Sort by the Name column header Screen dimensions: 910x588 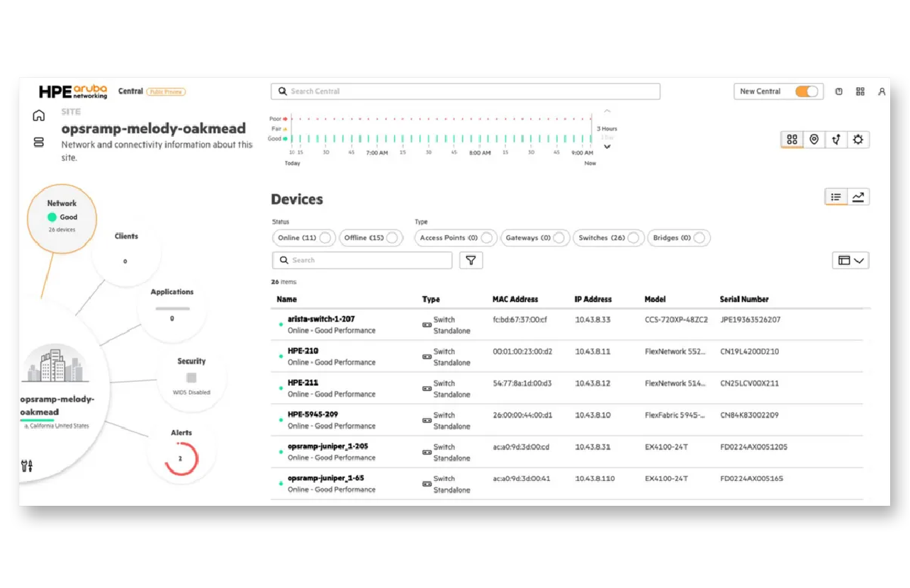point(286,299)
